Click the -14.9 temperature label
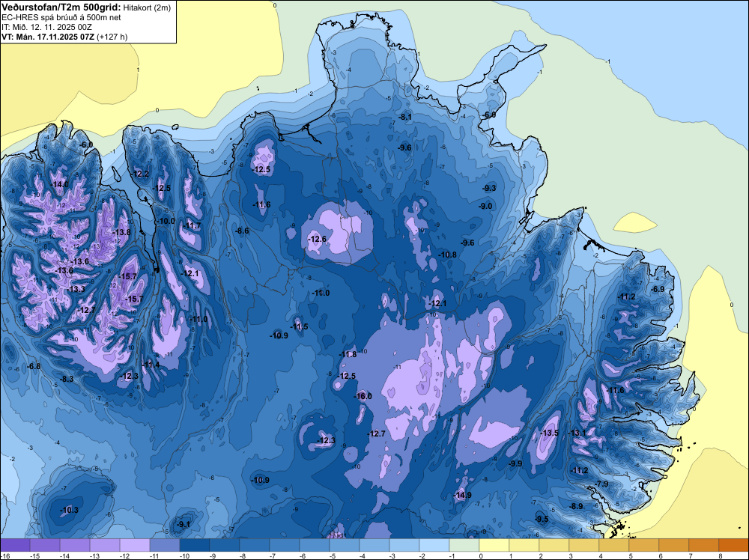The width and height of the screenshot is (749, 560). click(x=462, y=495)
